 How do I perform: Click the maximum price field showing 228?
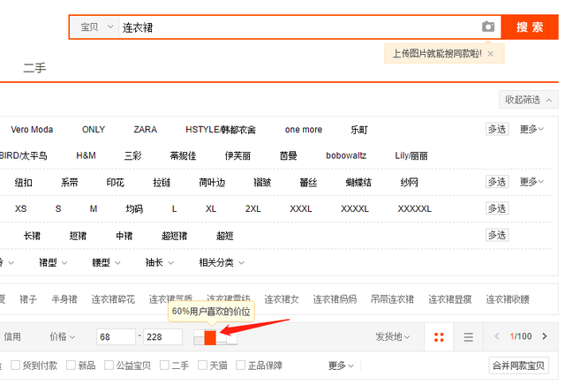tap(162, 337)
